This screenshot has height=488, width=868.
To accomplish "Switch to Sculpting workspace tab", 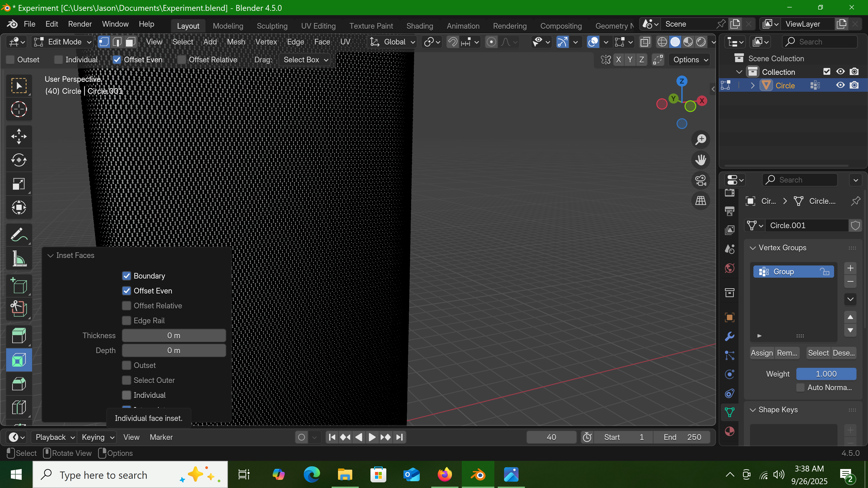I will pos(272,26).
